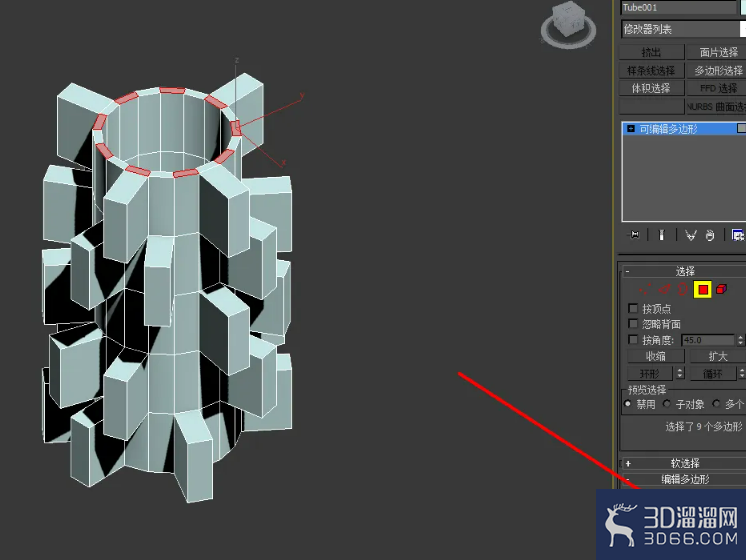The width and height of the screenshot is (746, 560).
Task: Select the Element sub-object level icon
Action: 721,289
